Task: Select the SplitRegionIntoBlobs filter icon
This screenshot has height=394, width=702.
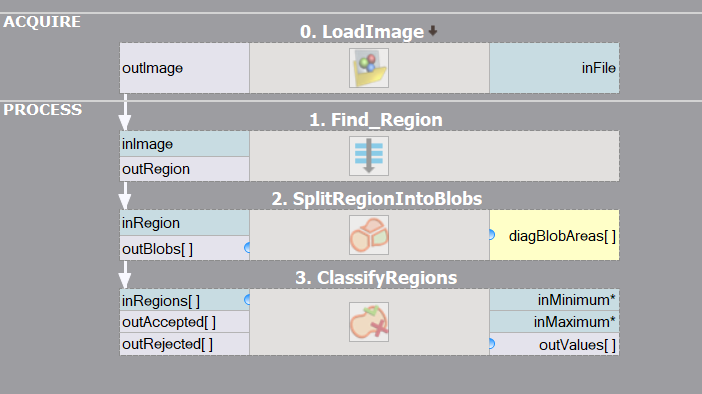Action: click(369, 235)
